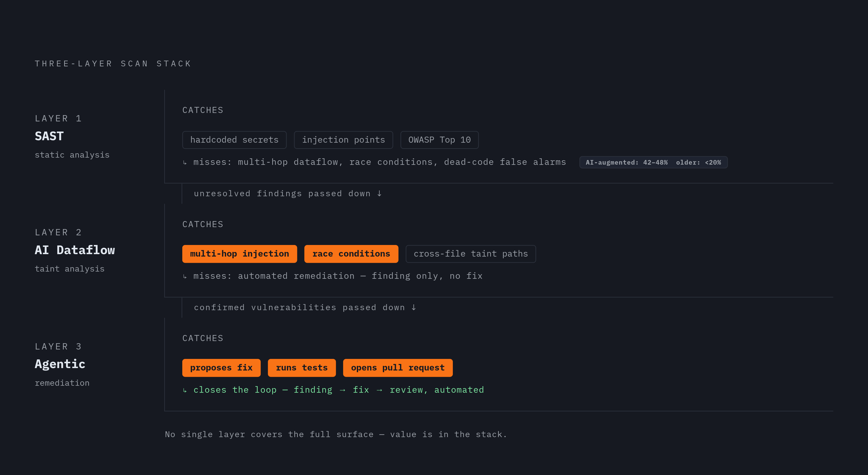The image size is (868, 475).
Task: Click the green 'closes the loop' line
Action: click(338, 390)
